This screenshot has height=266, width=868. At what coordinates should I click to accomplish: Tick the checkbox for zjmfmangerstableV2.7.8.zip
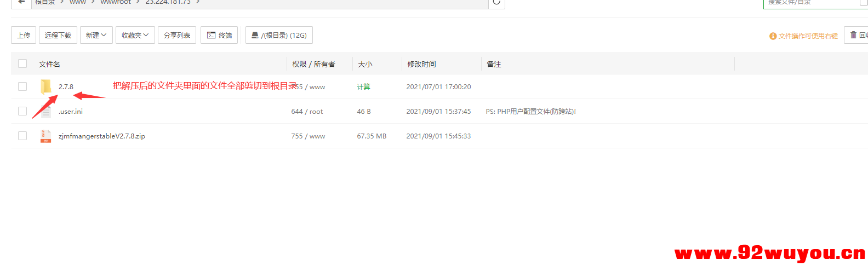click(x=22, y=136)
